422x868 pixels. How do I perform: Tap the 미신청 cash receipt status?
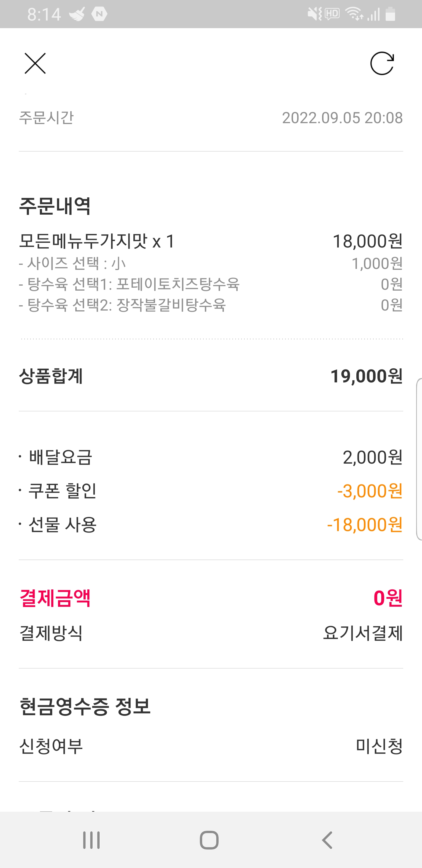coord(379,746)
